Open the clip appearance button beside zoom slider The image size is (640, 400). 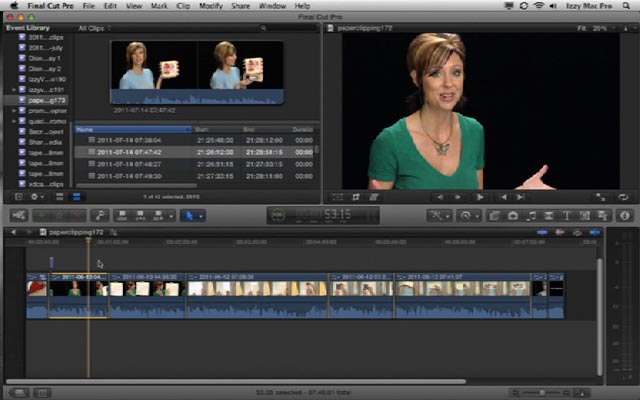coord(582,393)
